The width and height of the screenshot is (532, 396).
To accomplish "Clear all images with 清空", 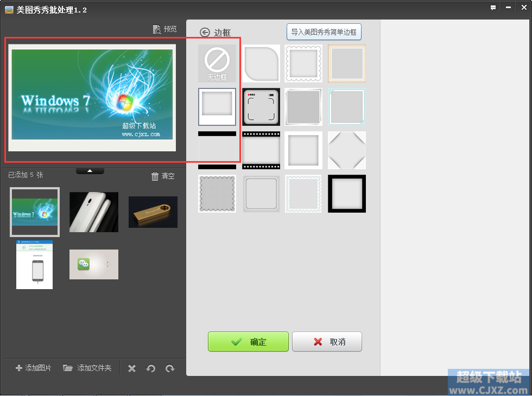I will (163, 176).
